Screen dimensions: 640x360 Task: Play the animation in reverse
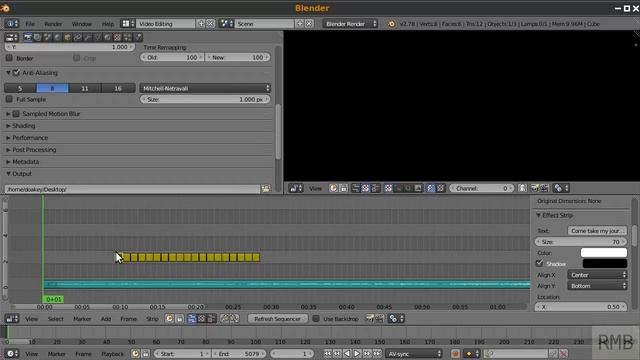347,353
